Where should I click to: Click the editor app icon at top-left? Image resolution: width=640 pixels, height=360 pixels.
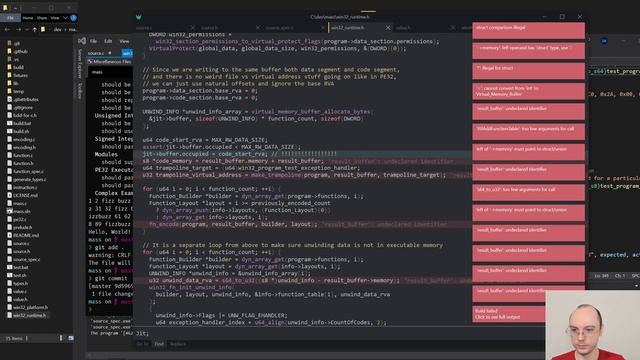[138, 17]
